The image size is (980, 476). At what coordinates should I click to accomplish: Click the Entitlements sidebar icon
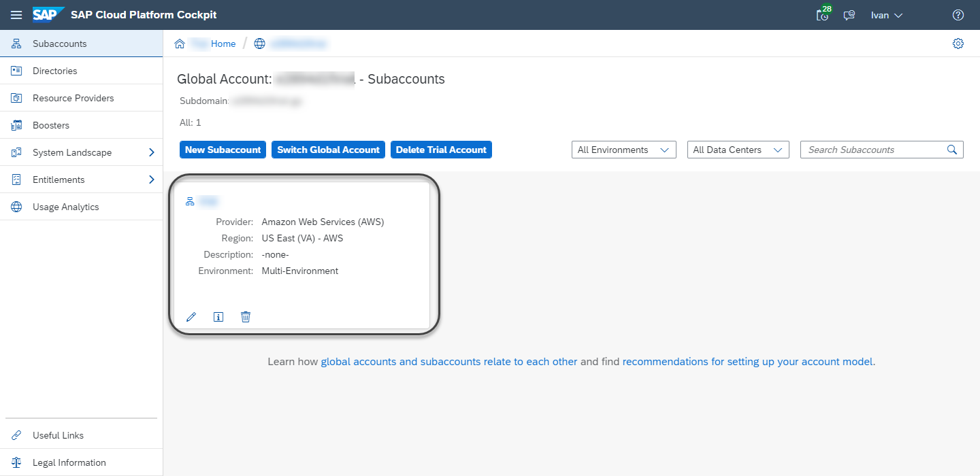point(17,180)
